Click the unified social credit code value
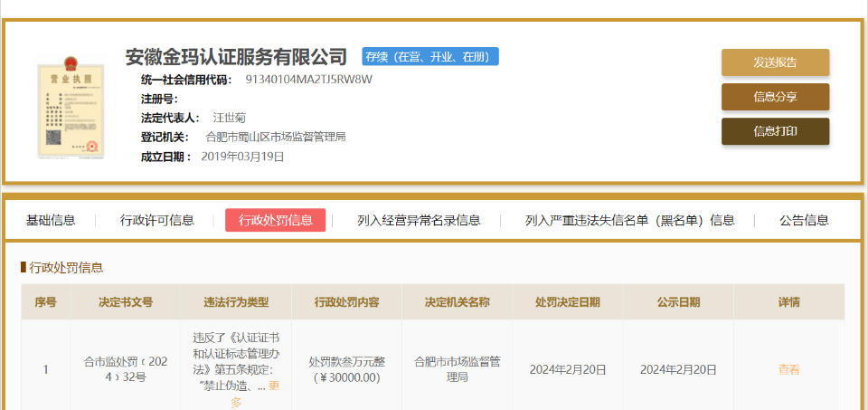The width and height of the screenshot is (868, 410). [x=308, y=80]
